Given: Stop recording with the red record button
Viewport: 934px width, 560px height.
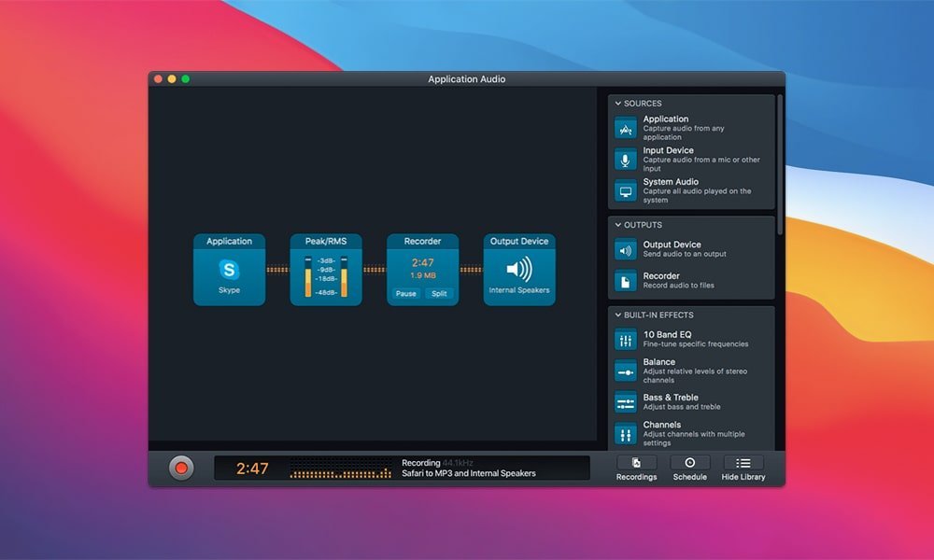Looking at the screenshot, I should pos(181,468).
